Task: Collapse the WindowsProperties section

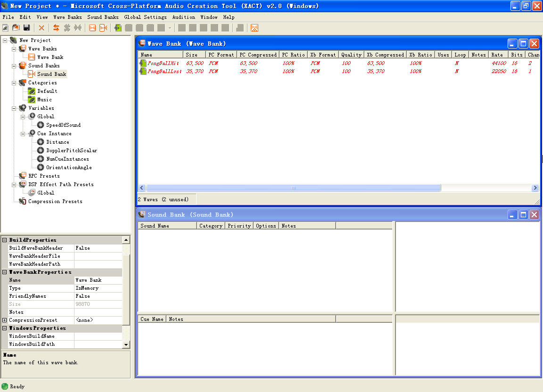Action: tap(5, 328)
